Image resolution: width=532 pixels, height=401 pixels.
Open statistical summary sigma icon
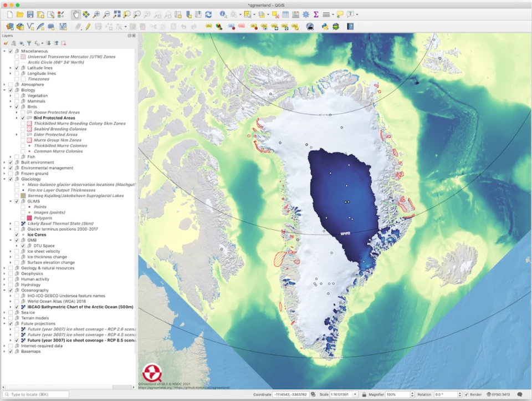tap(316, 14)
